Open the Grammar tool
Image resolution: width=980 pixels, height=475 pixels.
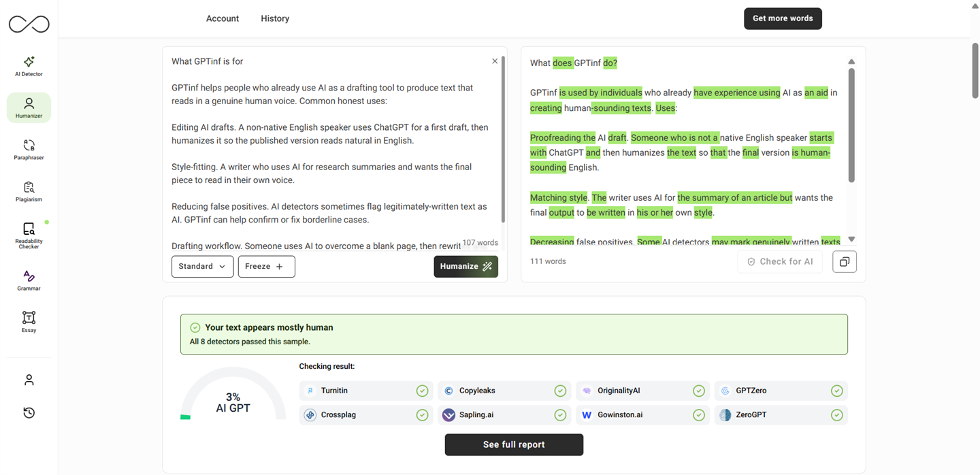[29, 280]
